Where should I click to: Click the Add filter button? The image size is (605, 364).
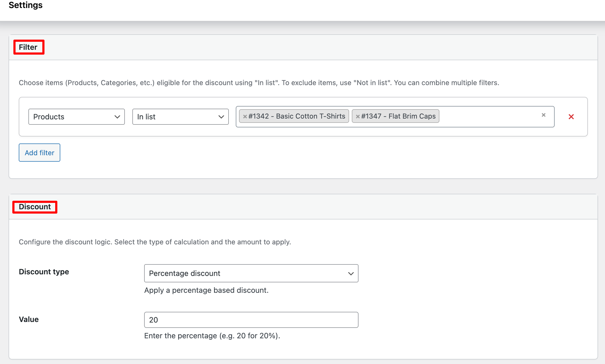[x=39, y=153]
